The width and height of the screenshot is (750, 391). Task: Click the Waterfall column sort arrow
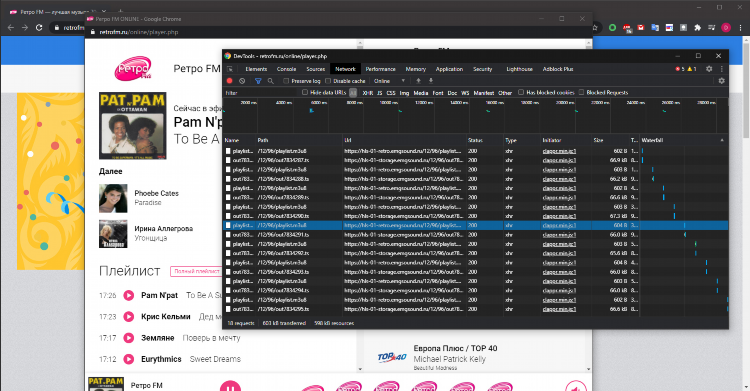722,140
